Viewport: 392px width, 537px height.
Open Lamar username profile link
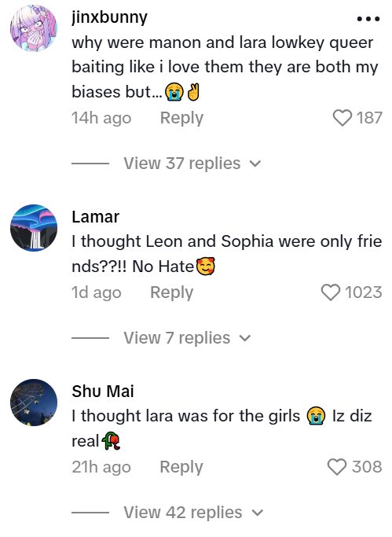95,217
